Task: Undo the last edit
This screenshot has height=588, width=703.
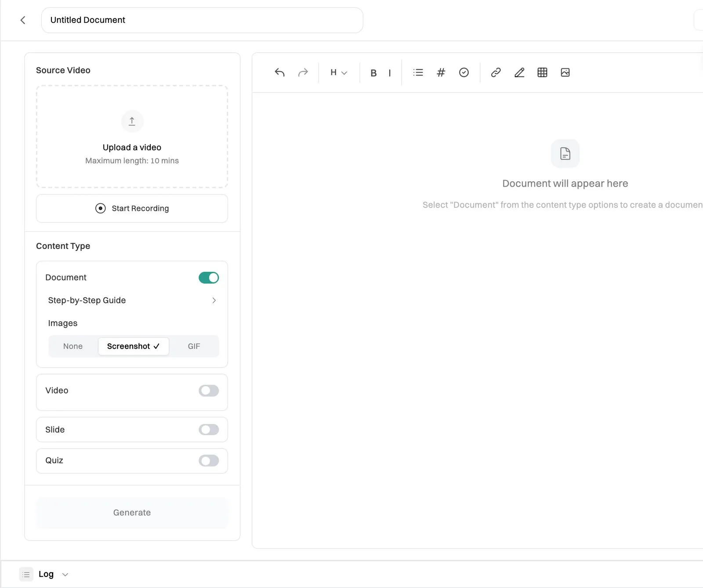Action: click(x=280, y=72)
